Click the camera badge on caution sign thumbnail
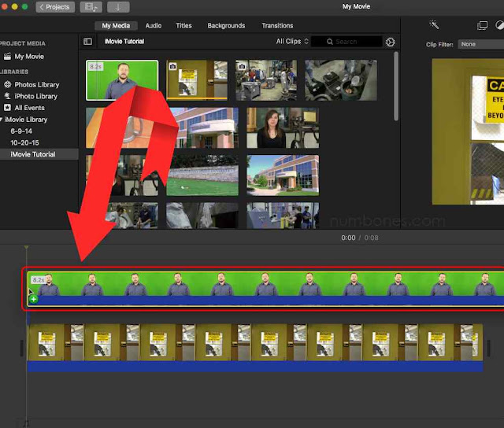This screenshot has width=504, height=428. [x=172, y=66]
